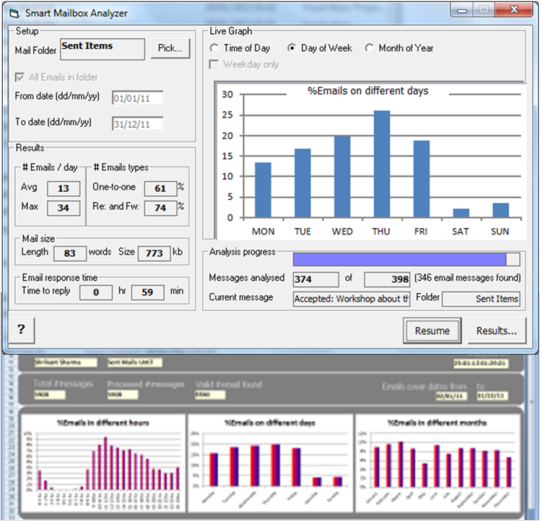Screen dimensions: 540x521
Task: Open help with the question mark button
Action: pos(21,330)
